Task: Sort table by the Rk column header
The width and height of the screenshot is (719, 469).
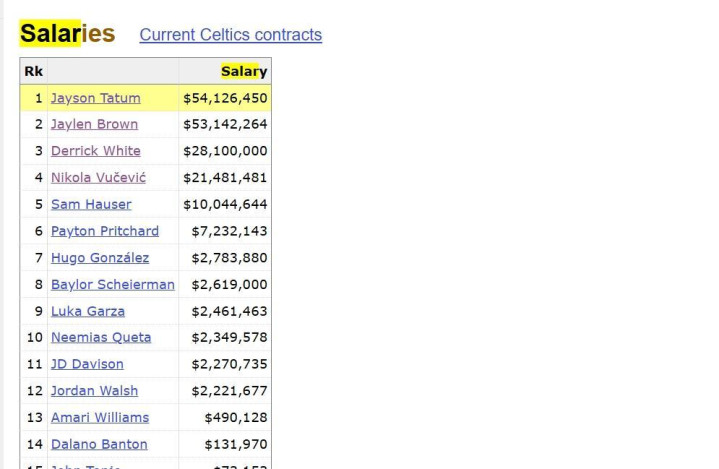Action: 34,71
